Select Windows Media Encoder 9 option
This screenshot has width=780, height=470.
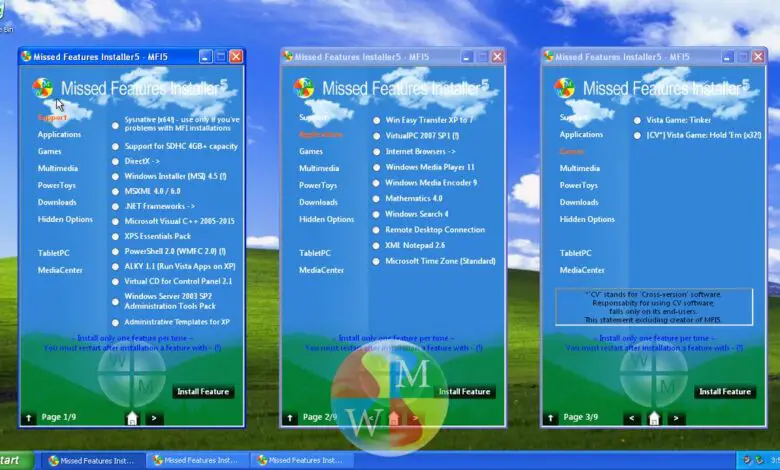[377, 183]
